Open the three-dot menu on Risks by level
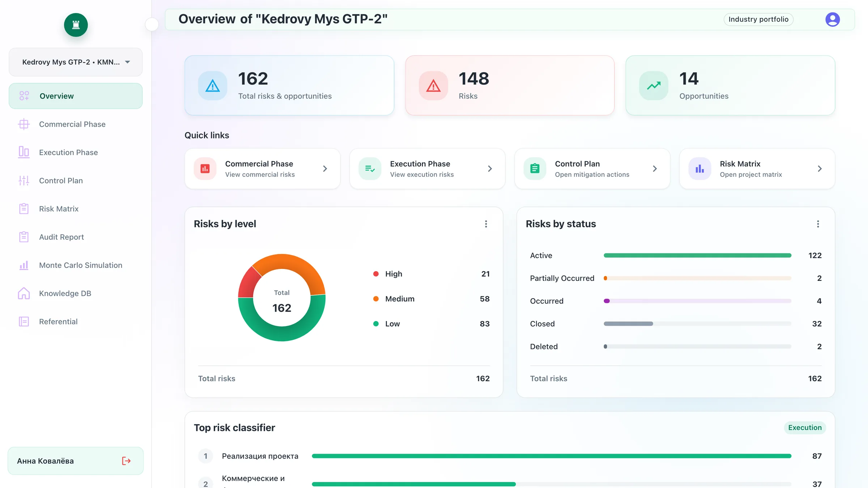This screenshot has height=488, width=868. tap(486, 224)
